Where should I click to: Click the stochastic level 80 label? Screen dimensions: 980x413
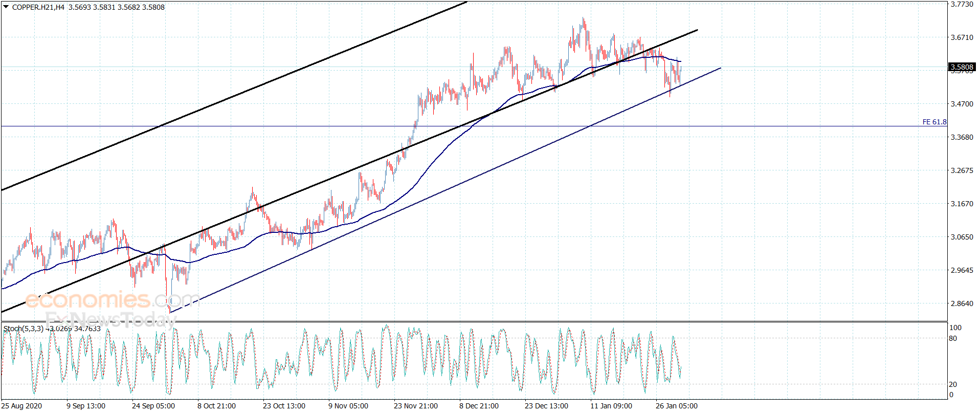coord(953,338)
